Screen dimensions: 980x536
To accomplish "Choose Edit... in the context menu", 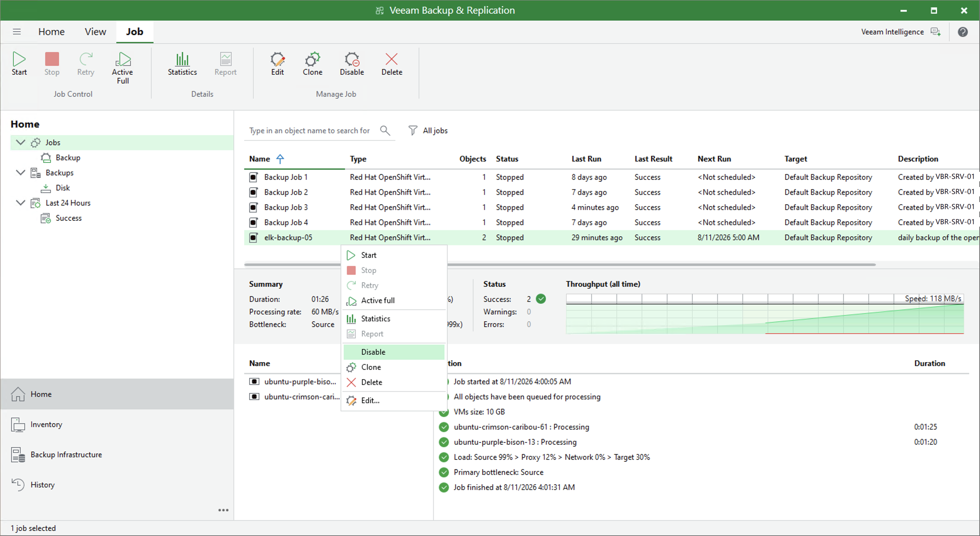I will [x=393, y=400].
